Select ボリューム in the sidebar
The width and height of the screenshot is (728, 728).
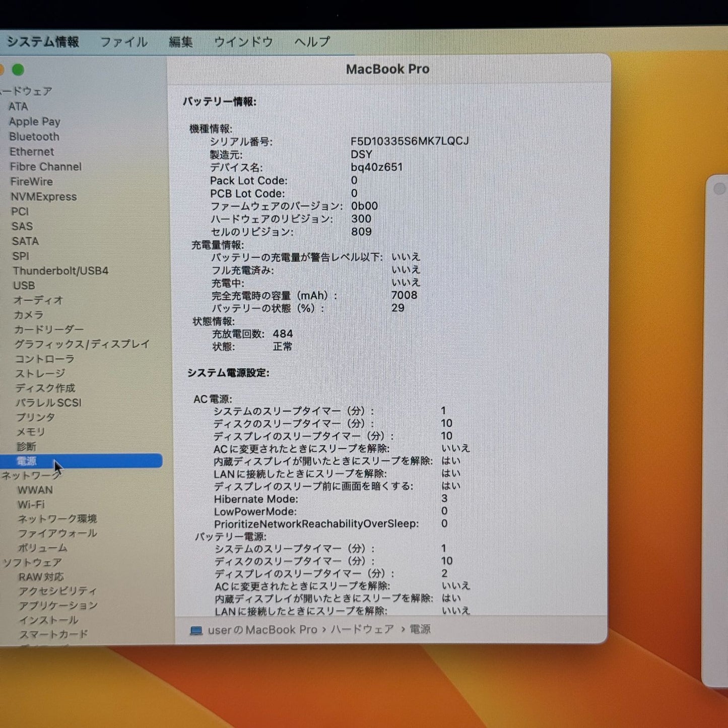click(x=42, y=548)
